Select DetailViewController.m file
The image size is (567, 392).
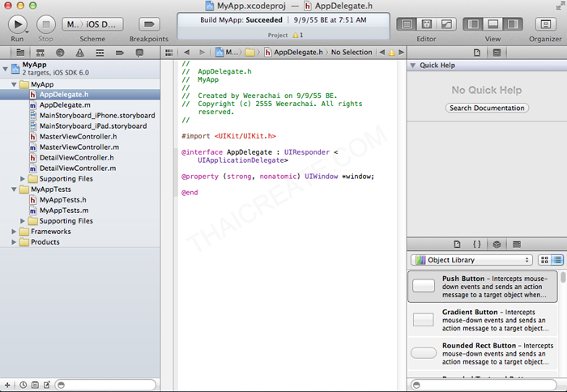coord(78,168)
